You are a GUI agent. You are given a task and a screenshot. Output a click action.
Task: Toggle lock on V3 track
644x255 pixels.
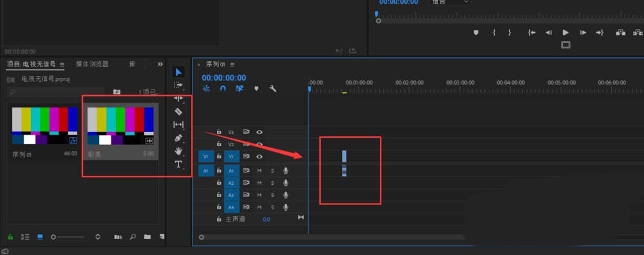point(219,132)
